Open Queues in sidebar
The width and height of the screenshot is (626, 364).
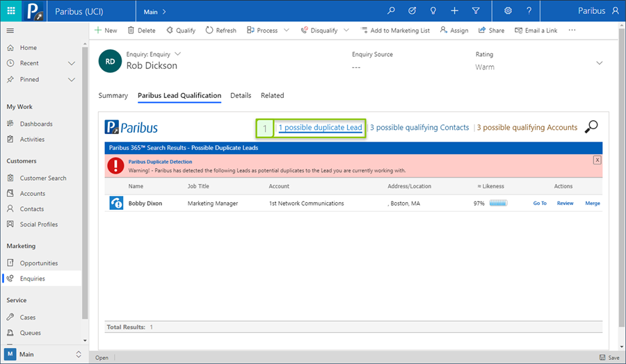tap(30, 333)
